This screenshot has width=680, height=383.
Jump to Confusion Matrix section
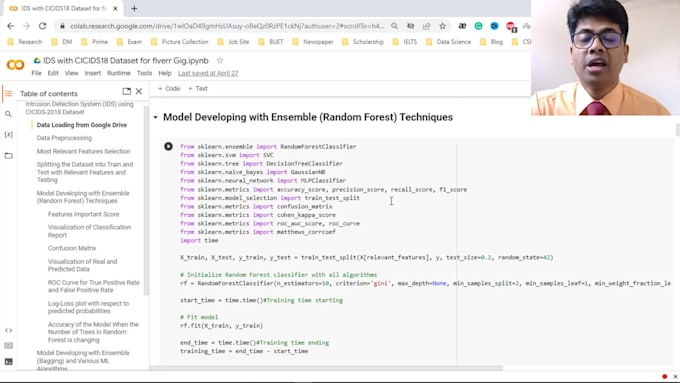click(x=72, y=248)
